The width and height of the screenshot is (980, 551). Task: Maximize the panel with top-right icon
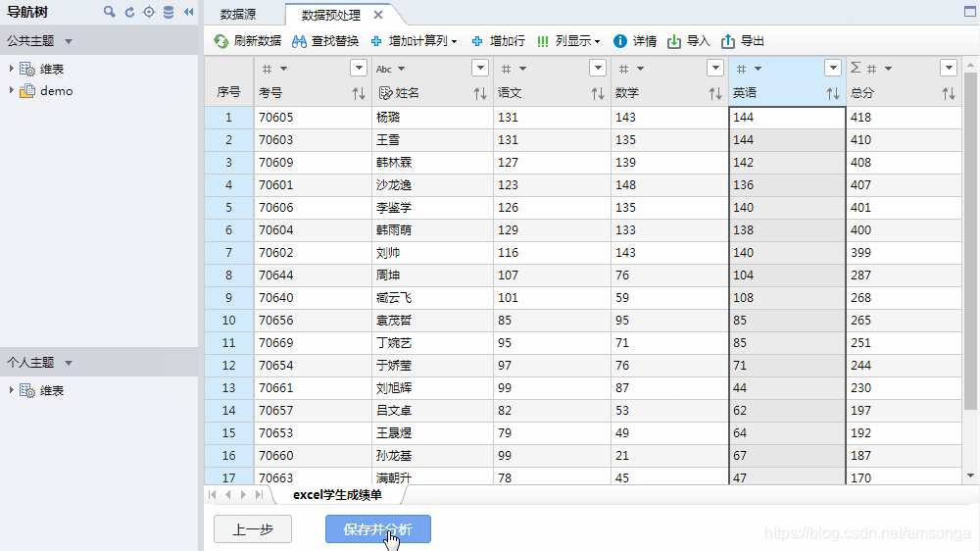[x=970, y=11]
